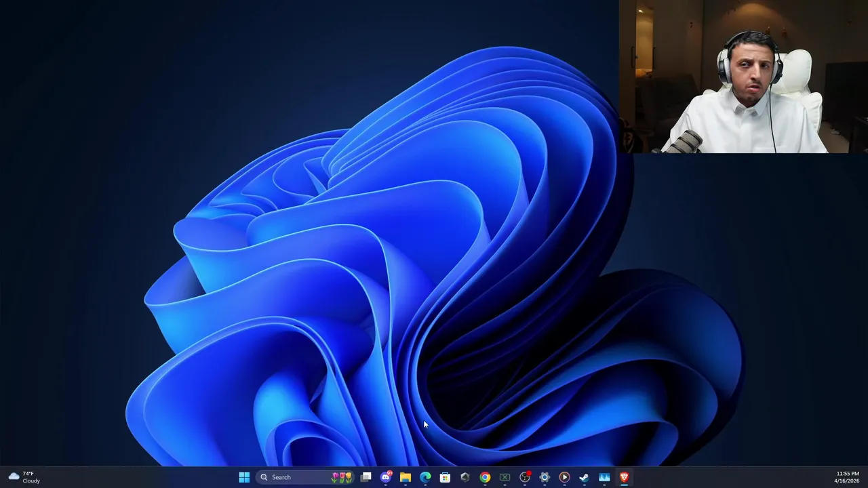
Task: Open Brave browser from the taskbar
Action: click(624, 477)
